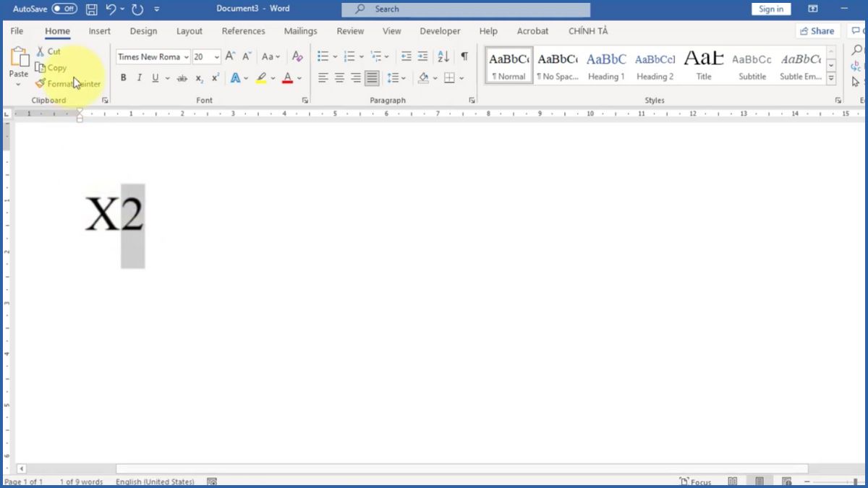Click the Text Effects icon
868x488 pixels.
point(235,78)
